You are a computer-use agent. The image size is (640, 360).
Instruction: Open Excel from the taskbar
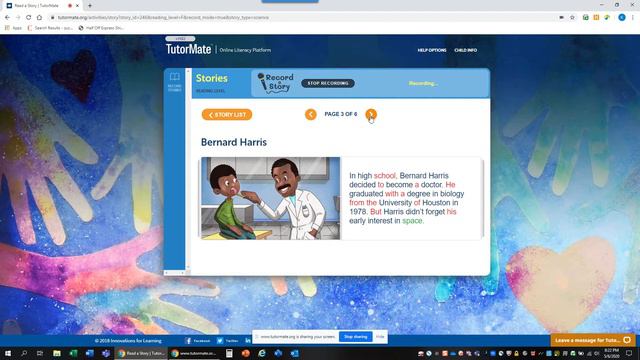coord(73,353)
